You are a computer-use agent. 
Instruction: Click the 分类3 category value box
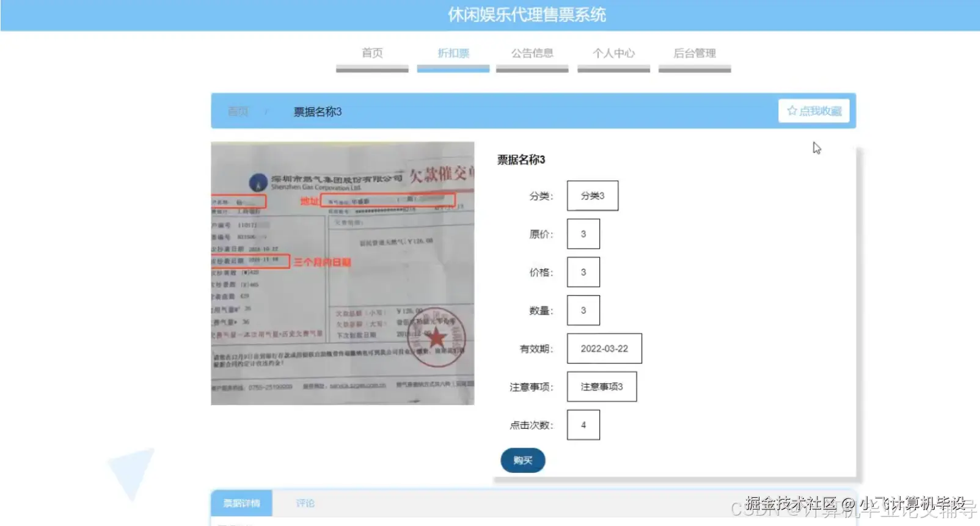593,195
